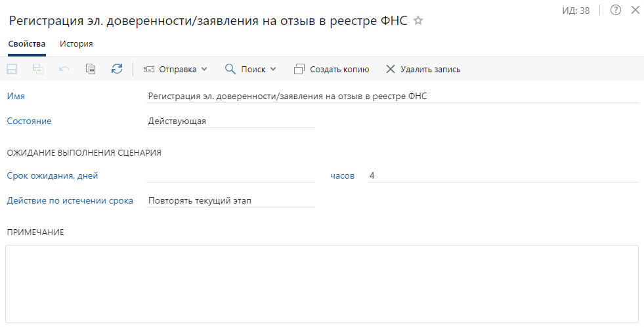This screenshot has width=644, height=327.
Task: Open help via the question mark icon
Action: (x=615, y=10)
